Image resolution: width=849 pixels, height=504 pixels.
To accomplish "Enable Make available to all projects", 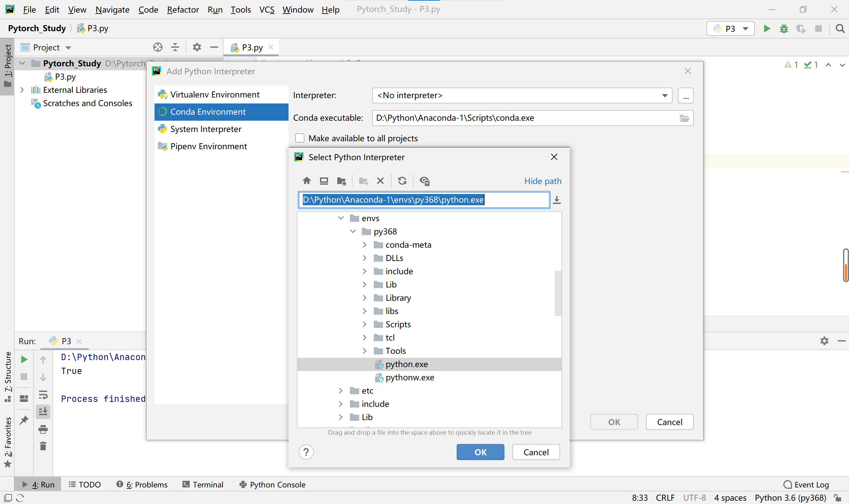I will coord(300,138).
